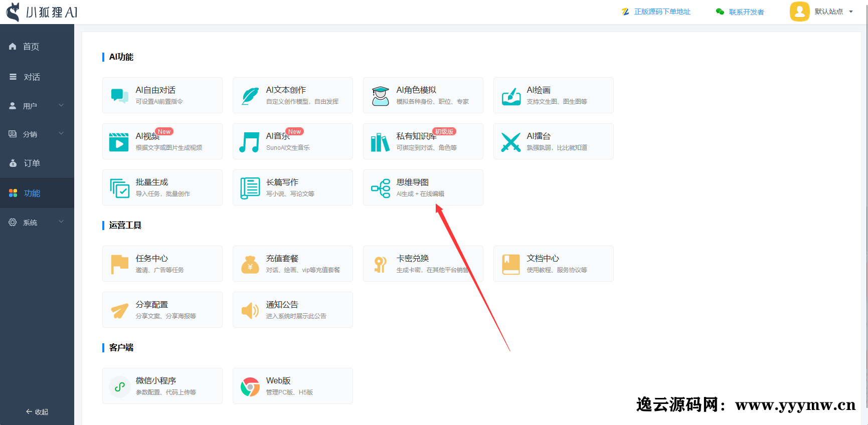Image resolution: width=868 pixels, height=425 pixels.
Task: Open the AI视频 clapperboard icon
Action: tap(119, 142)
